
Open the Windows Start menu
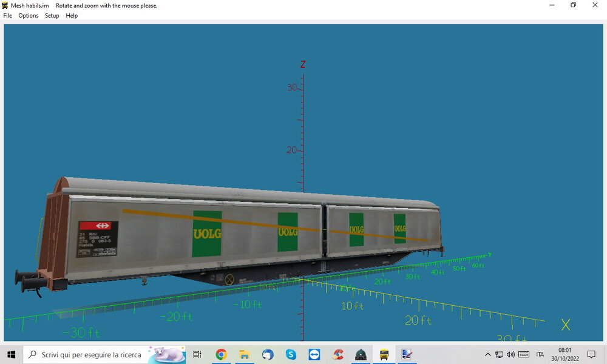click(x=11, y=354)
